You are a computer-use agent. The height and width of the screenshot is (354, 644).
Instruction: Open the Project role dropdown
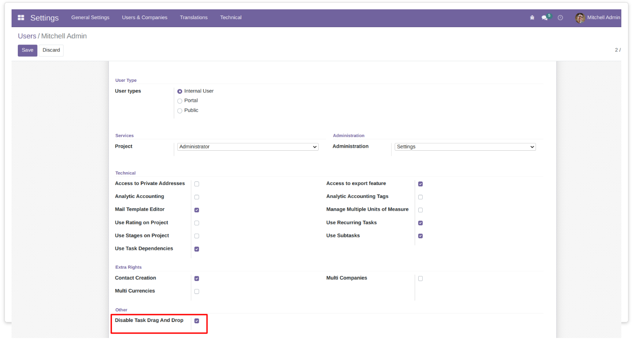[248, 147]
